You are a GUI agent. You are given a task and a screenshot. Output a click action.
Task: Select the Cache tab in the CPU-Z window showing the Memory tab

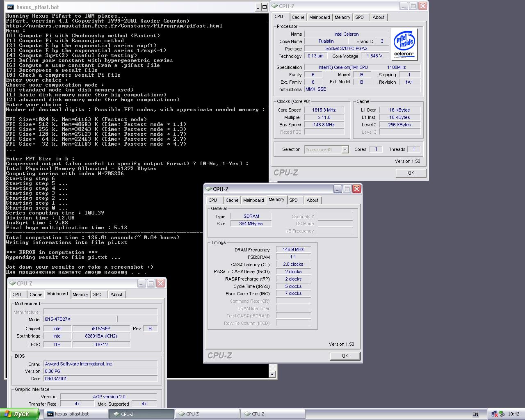click(x=232, y=200)
